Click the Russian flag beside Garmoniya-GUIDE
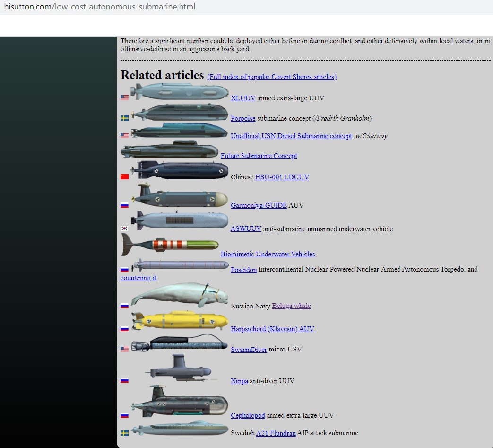 (124, 205)
